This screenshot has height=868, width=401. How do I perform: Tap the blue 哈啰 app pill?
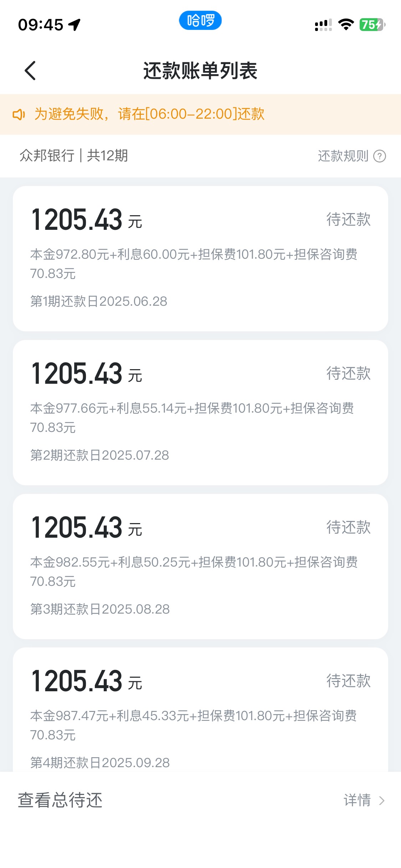pos(200,20)
